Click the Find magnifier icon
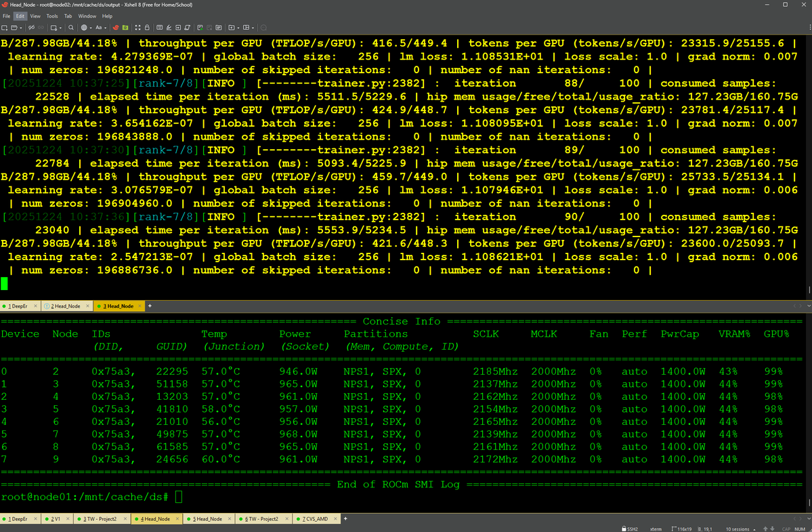 tap(71, 28)
